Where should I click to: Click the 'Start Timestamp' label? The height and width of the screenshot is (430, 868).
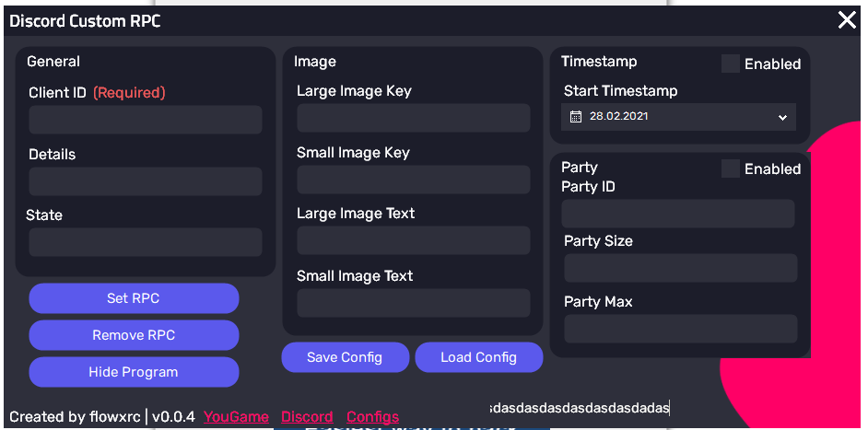(x=620, y=91)
